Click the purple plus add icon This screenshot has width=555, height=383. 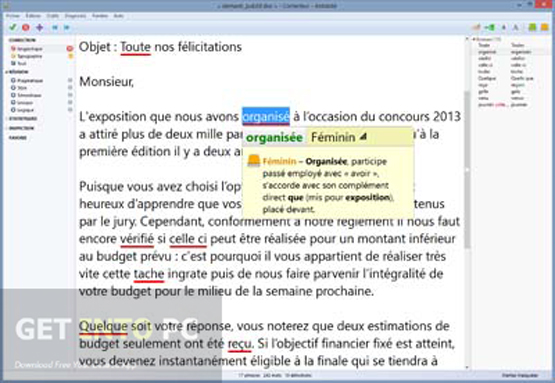click(40, 27)
